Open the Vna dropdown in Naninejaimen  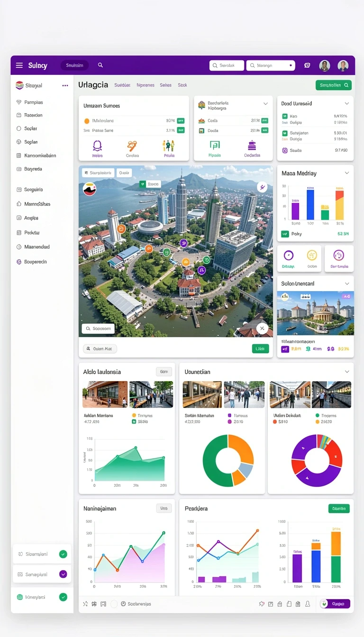164,508
